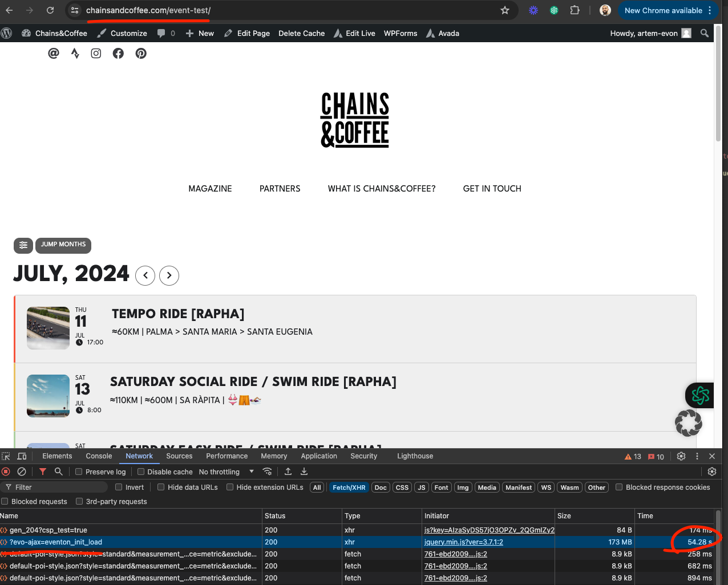
Task: Open floating ChatGPT widget icon
Action: [x=700, y=395]
